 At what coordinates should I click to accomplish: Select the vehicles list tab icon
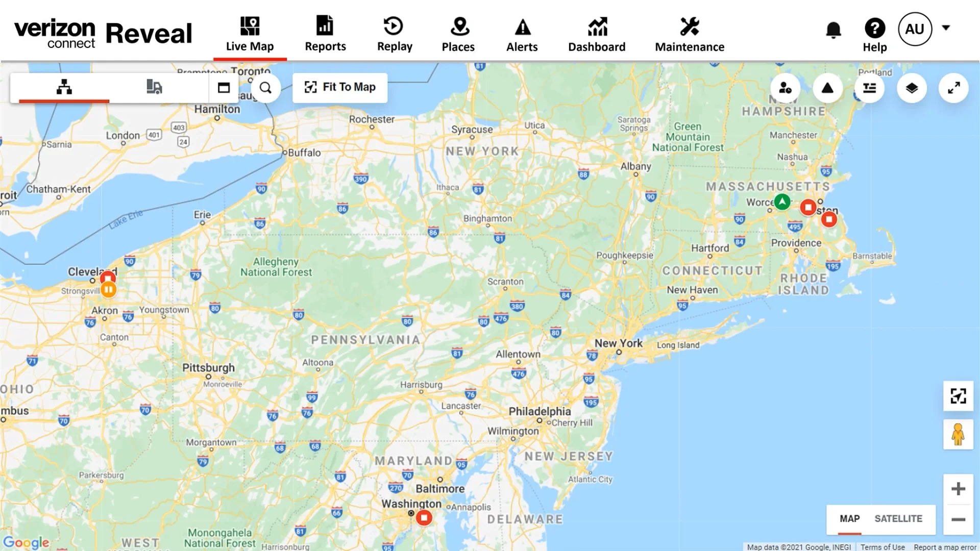(154, 87)
